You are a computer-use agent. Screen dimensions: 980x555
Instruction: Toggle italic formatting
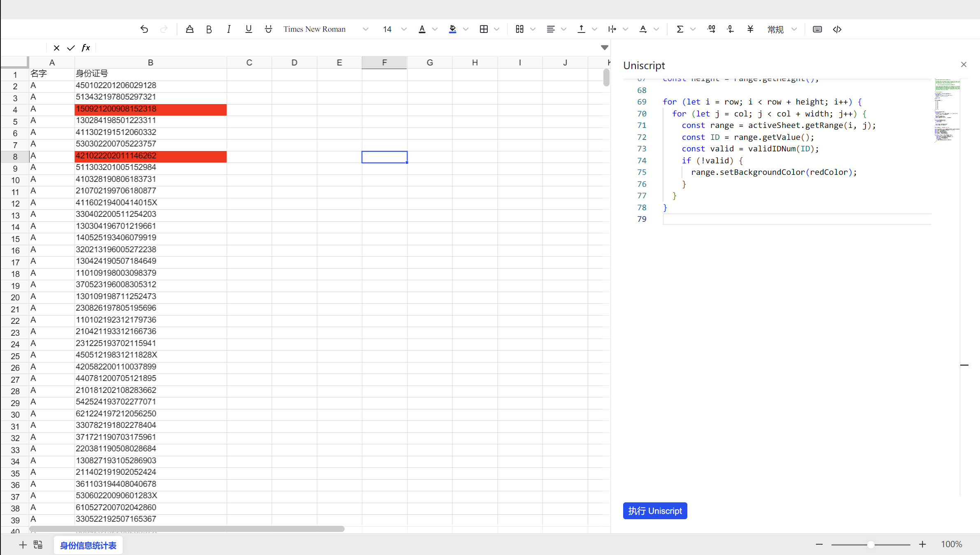[229, 29]
